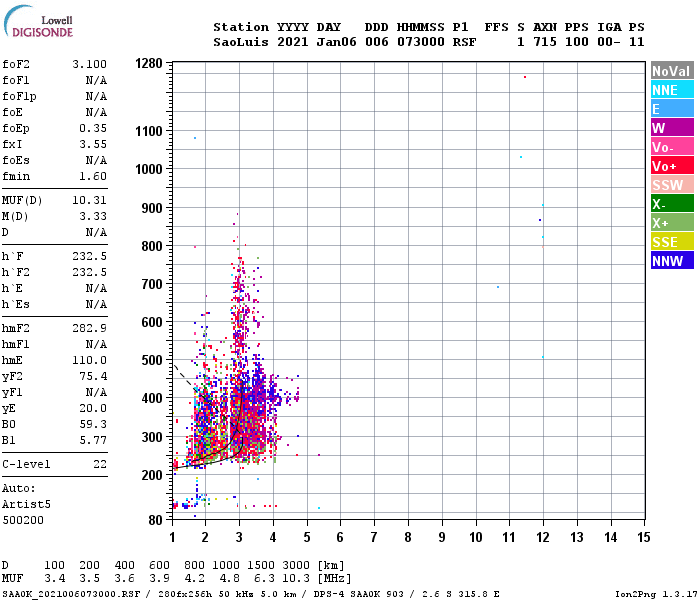Image resolution: width=700 pixels, height=600 pixels.
Task: Select the X- legend swatch
Action: [672, 204]
